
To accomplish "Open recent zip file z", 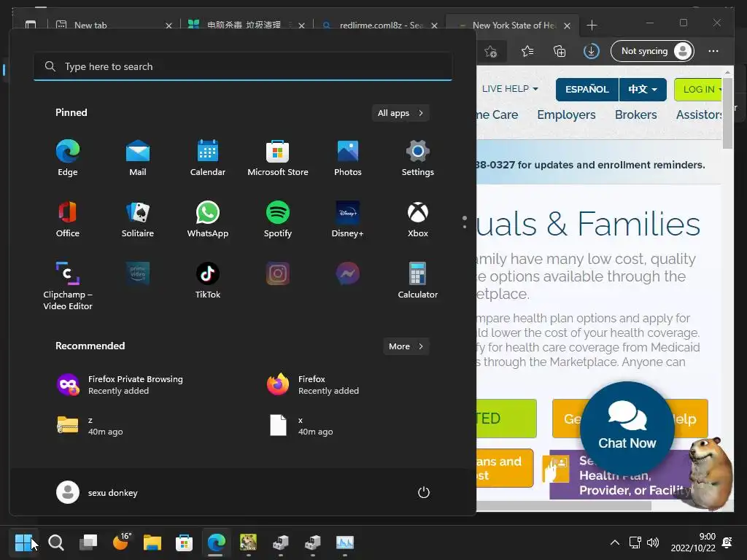I will click(x=90, y=426).
